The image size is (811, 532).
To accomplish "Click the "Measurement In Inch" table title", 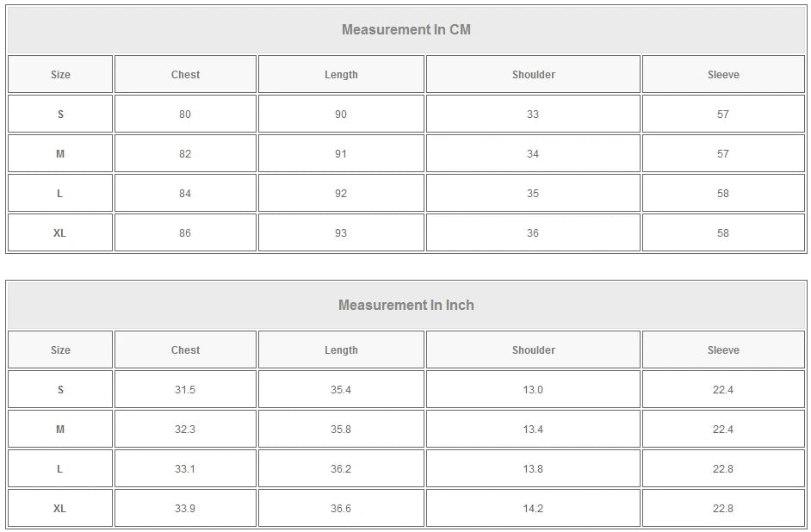I will click(x=406, y=306).
